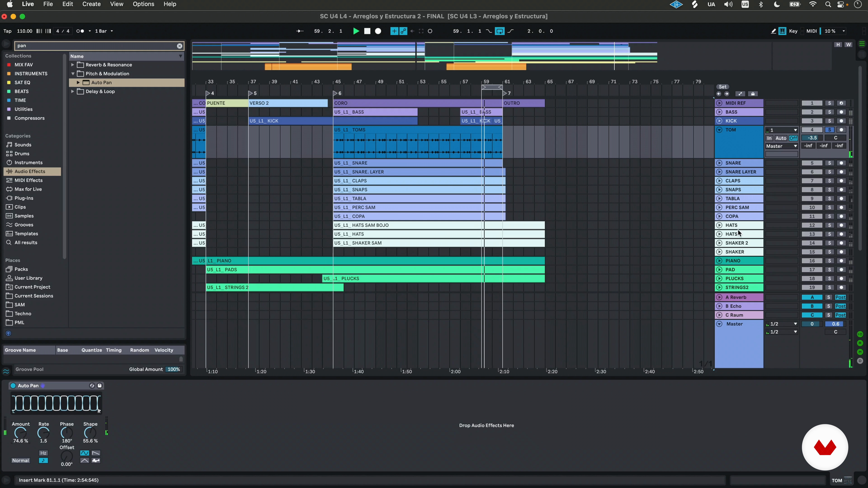Image resolution: width=868 pixels, height=488 pixels.
Task: Open the Create menu
Action: (91, 4)
